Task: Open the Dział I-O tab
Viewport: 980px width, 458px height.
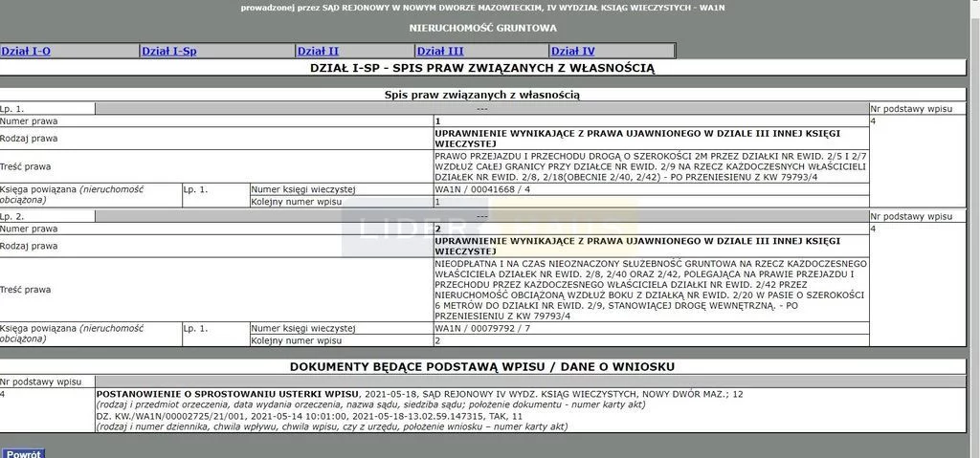Action: [26, 51]
